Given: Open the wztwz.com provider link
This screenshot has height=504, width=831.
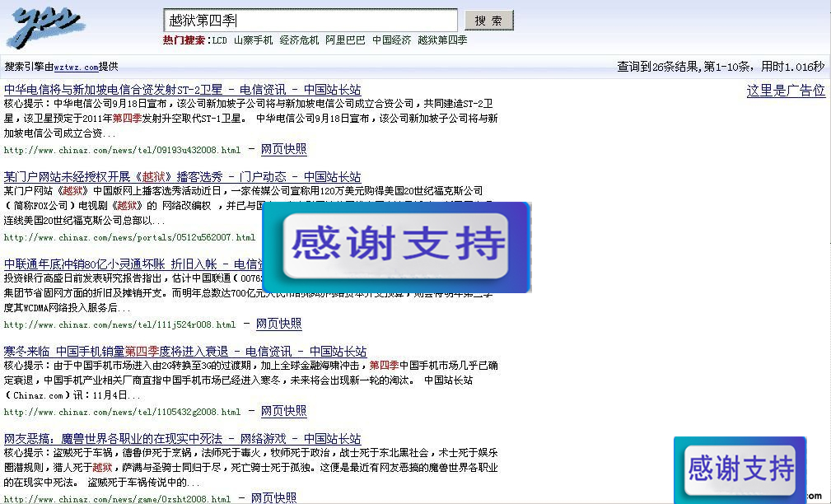Looking at the screenshot, I should coord(77,68).
